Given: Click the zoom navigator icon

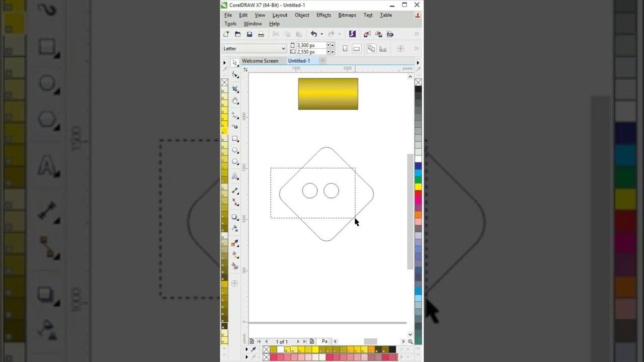Looking at the screenshot, I should (x=410, y=341).
